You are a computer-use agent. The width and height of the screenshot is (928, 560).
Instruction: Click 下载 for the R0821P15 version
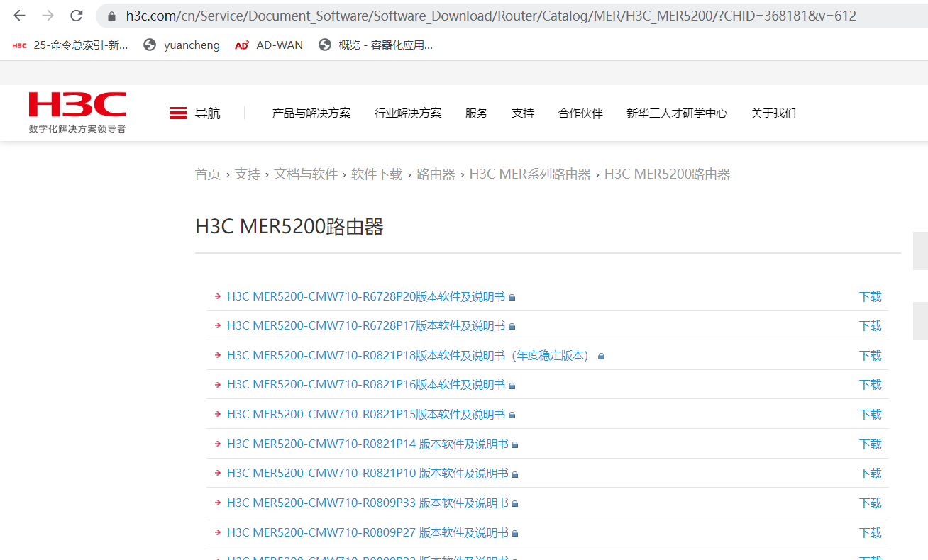870,415
